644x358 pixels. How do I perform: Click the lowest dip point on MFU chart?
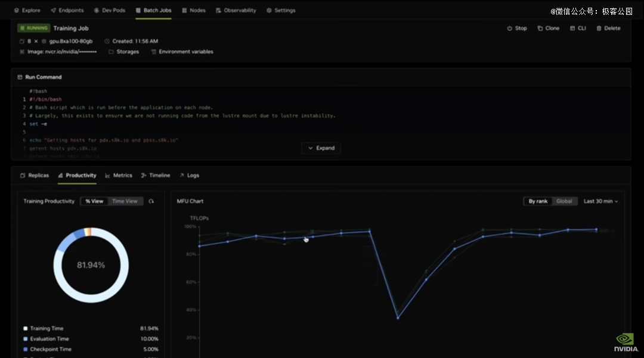click(x=398, y=317)
